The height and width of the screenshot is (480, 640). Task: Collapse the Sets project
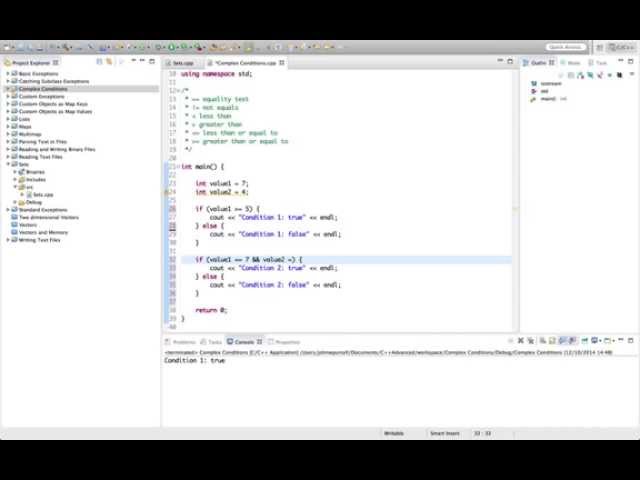click(x=8, y=164)
